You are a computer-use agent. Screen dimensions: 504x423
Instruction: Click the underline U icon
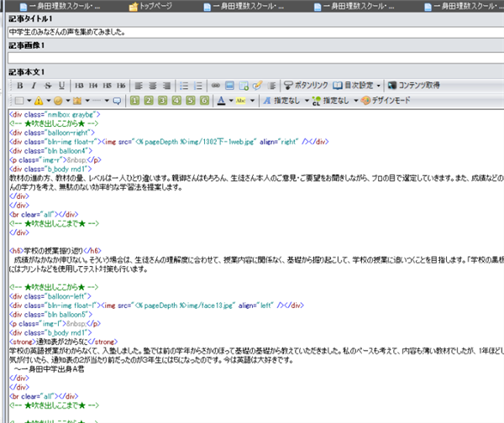pyautogui.click(x=60, y=86)
